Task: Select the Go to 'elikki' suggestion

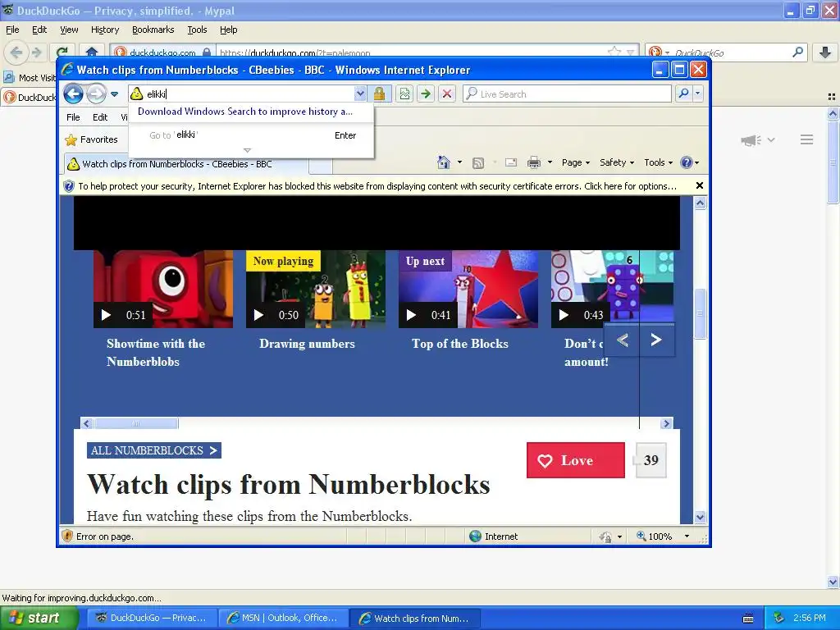Action: point(252,135)
